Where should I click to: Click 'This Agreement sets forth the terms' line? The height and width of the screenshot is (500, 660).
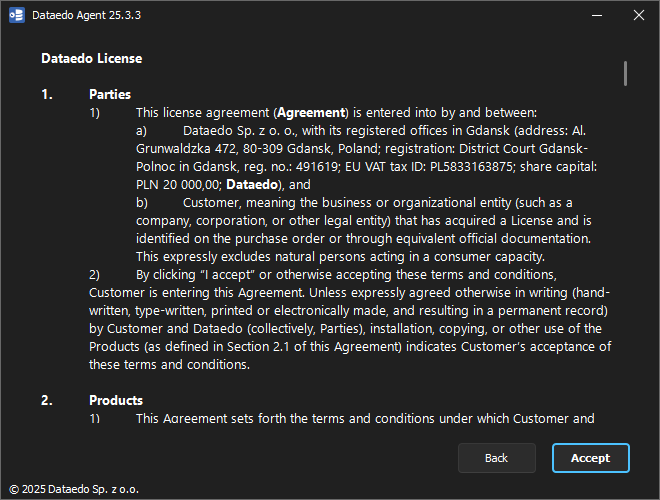[x=365, y=418]
